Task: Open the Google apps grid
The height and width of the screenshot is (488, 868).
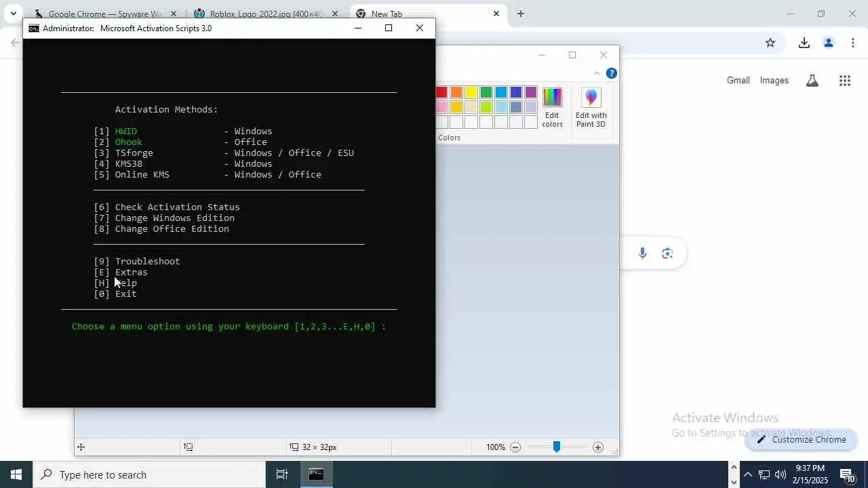Action: click(x=844, y=81)
